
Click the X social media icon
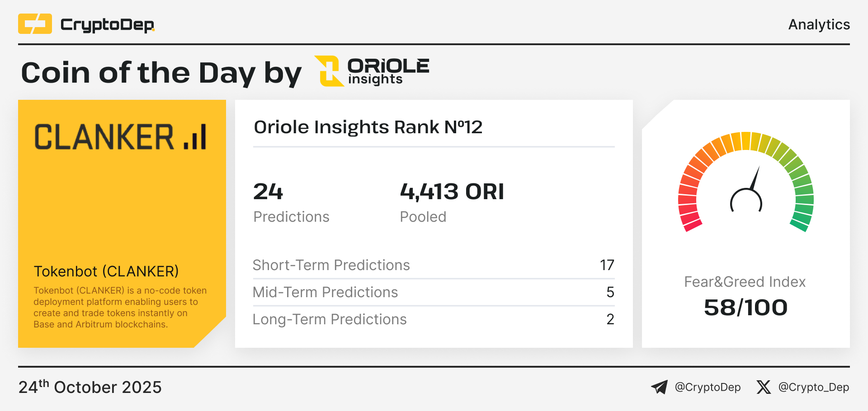coord(764,387)
